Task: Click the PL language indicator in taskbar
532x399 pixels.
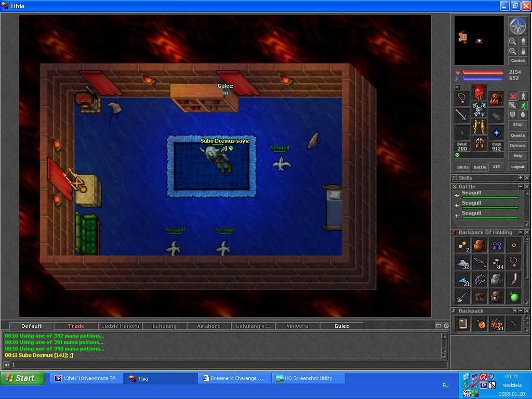Action: (445, 385)
